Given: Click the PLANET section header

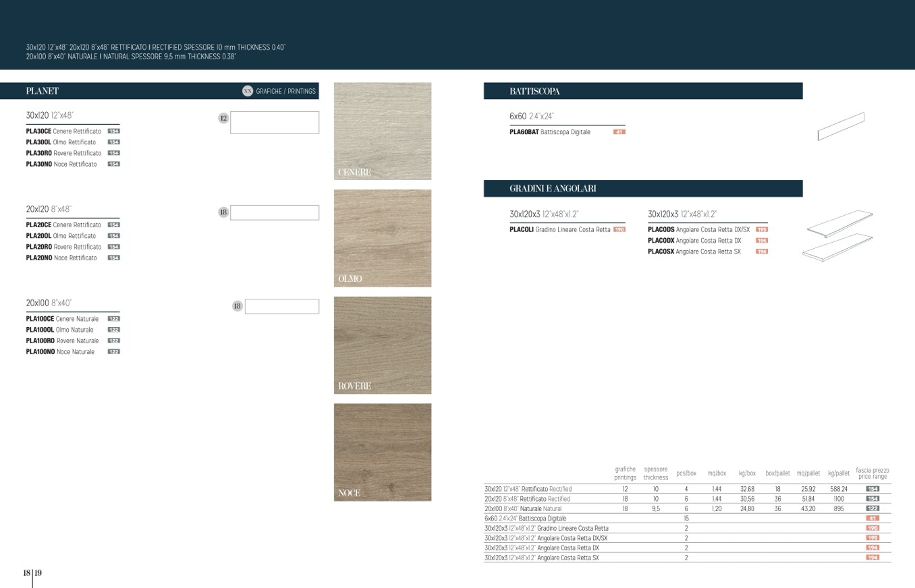Looking at the screenshot, I should 43,91.
